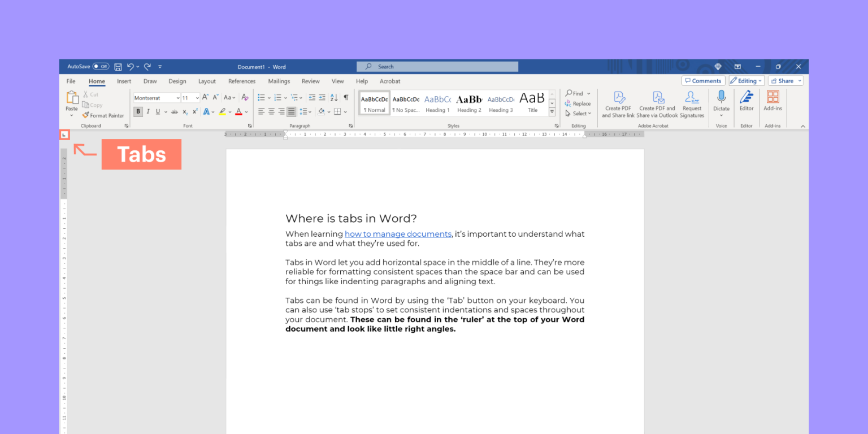Image resolution: width=868 pixels, height=434 pixels.
Task: Select the Dictate voice tool
Action: coord(721,102)
